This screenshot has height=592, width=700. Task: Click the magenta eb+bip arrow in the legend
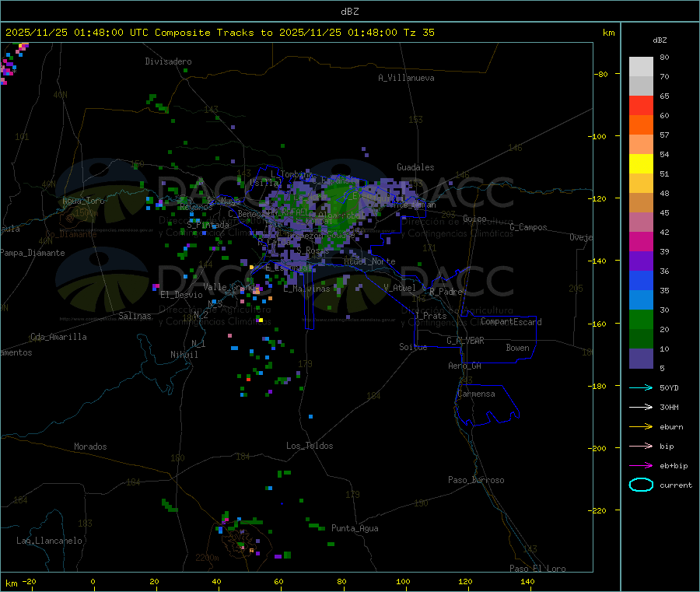[x=641, y=465]
